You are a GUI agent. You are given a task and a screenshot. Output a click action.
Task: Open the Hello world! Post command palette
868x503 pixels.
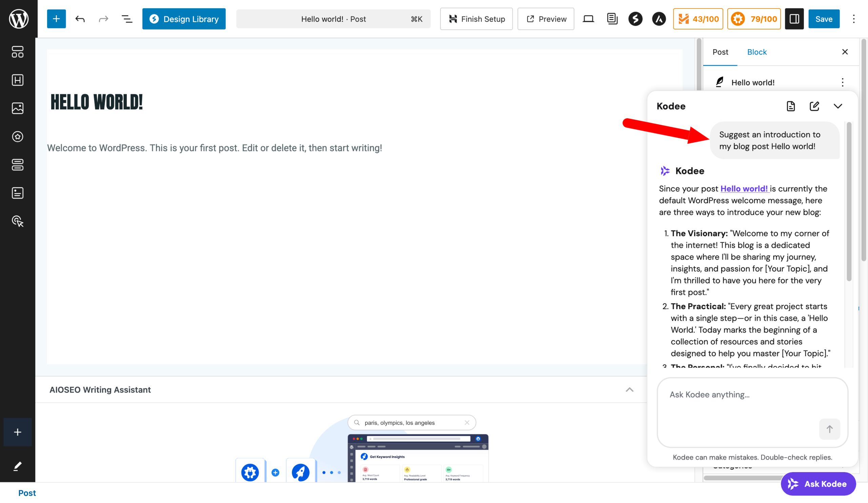tap(333, 19)
